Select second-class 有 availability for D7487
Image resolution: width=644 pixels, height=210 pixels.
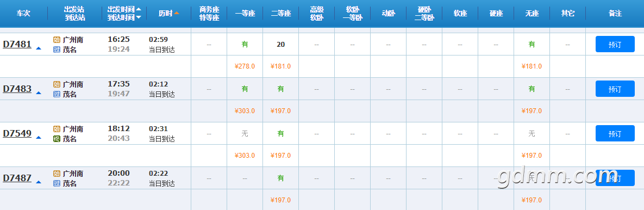(x=281, y=178)
